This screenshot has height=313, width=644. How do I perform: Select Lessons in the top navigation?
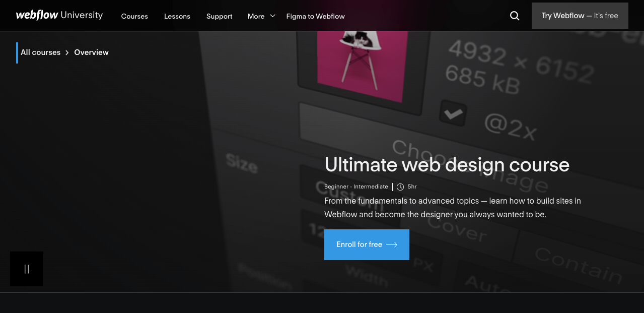[x=177, y=16]
